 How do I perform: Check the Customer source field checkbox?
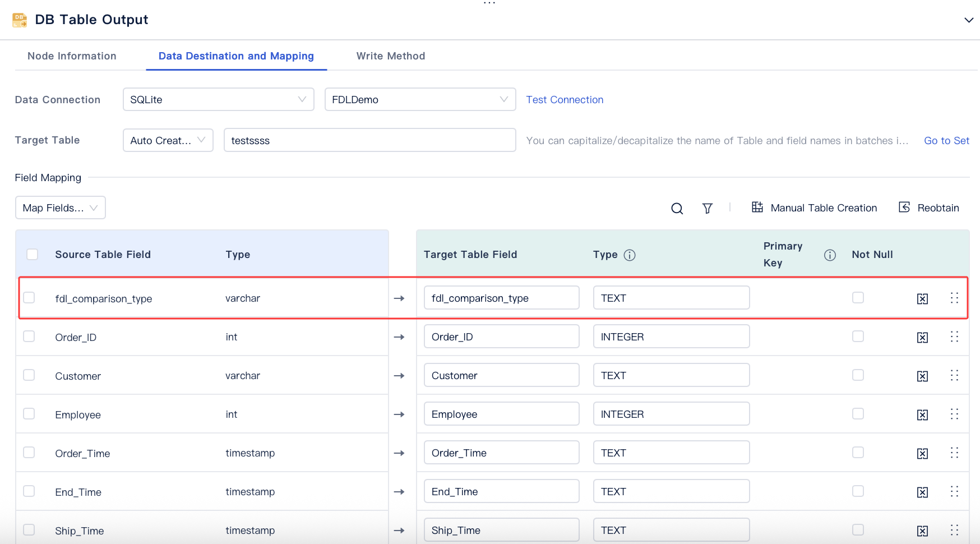(29, 375)
